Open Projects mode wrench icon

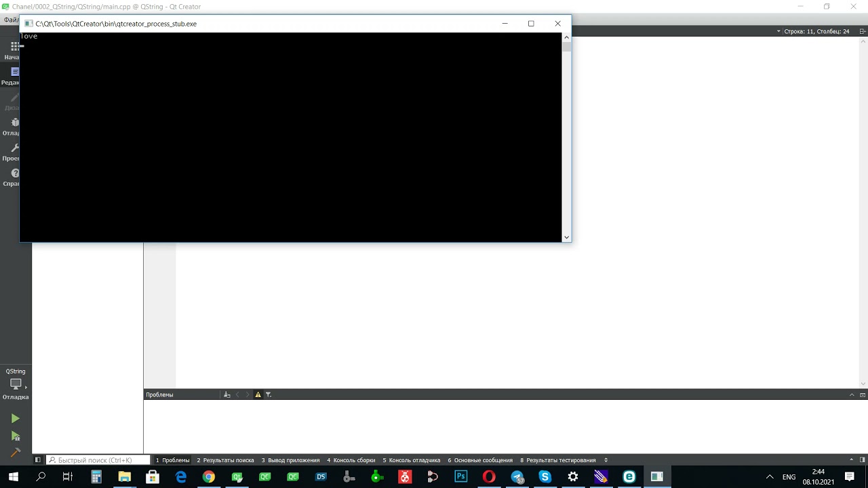coord(15,148)
